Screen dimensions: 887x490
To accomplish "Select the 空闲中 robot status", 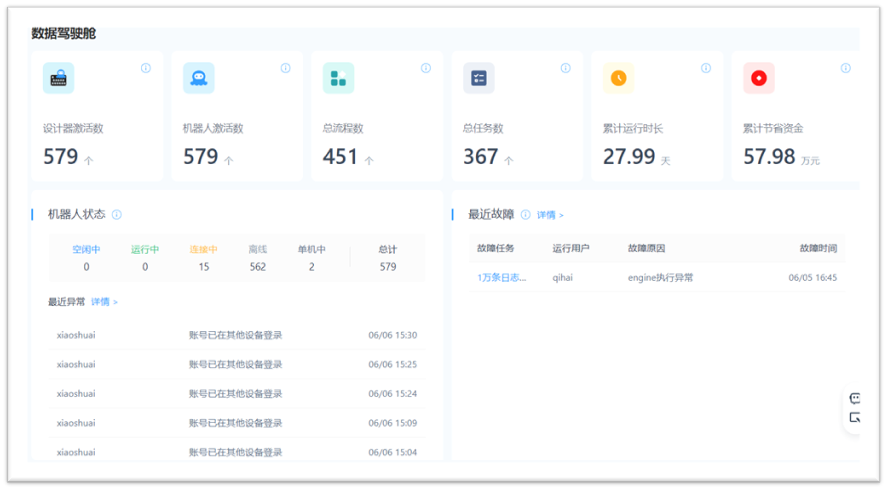I will click(x=86, y=250).
